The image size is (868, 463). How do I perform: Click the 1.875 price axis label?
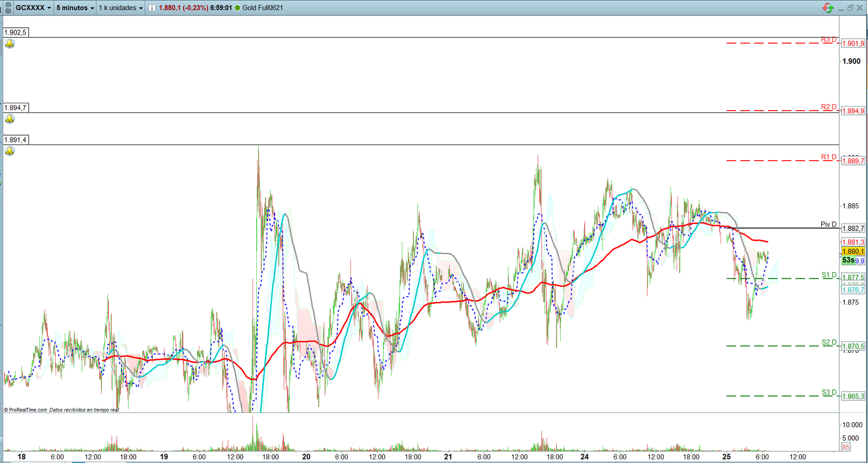click(x=850, y=302)
